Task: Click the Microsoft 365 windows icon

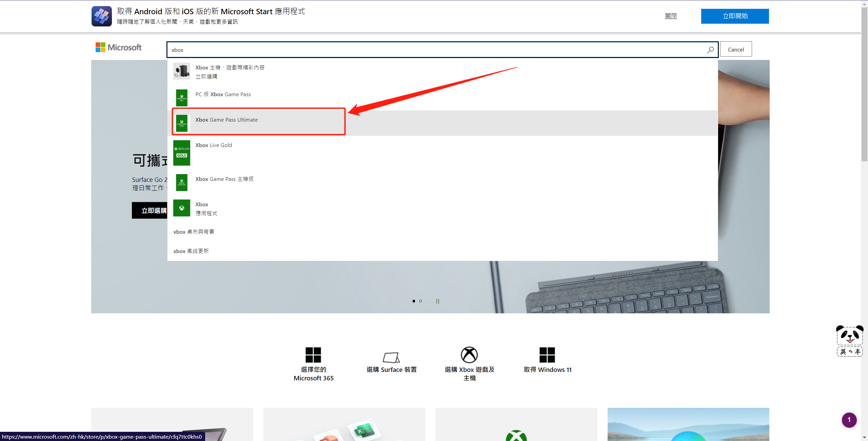Action: point(313,355)
